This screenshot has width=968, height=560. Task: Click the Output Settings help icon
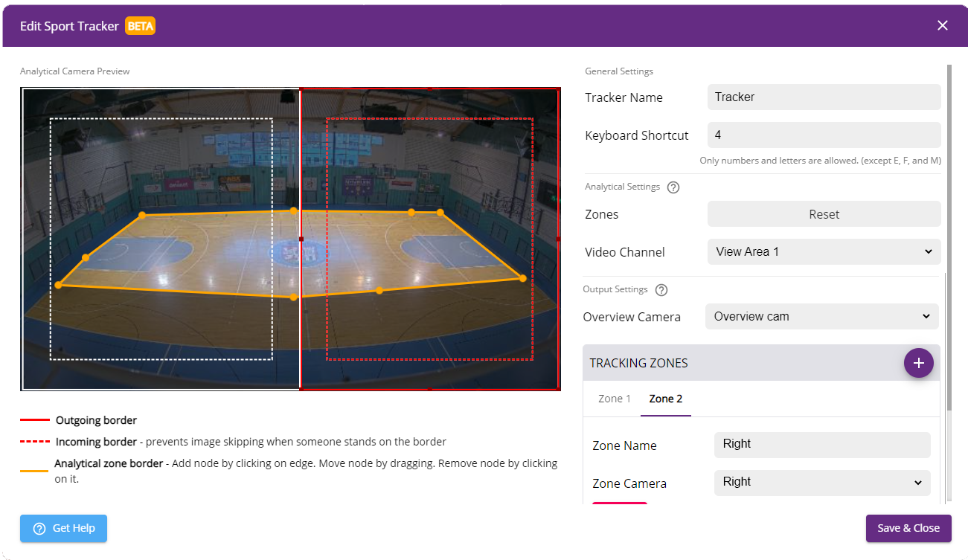coord(661,290)
